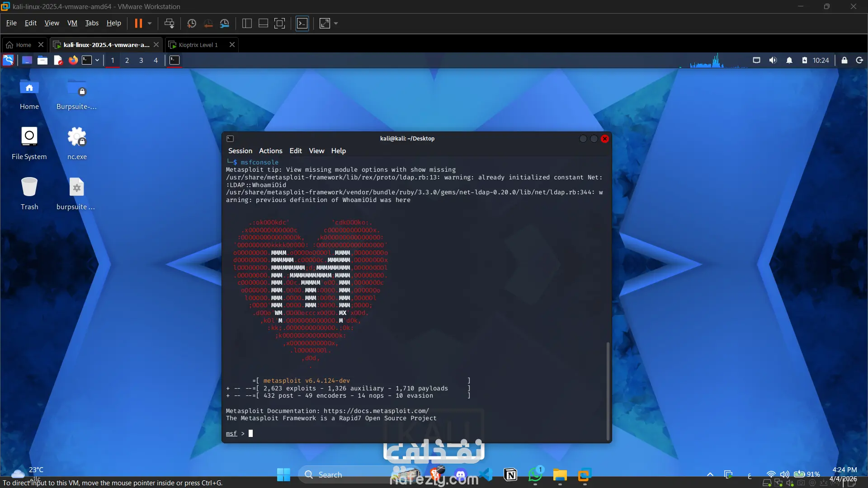Screen dimensions: 868x488
Task: Toggle the thumbnail bar view
Action: pos(263,23)
